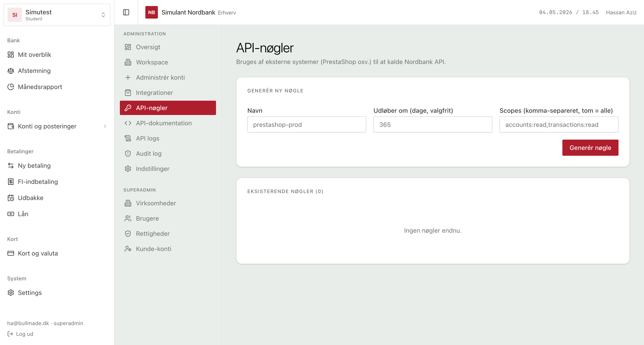Click the Log ud exit icon
The image size is (644, 345).
coord(10,334)
